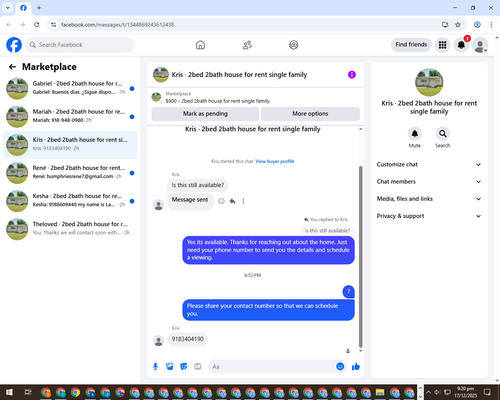Screen dimensions: 500x400
Task: Expand Customize chat section
Action: [429, 164]
